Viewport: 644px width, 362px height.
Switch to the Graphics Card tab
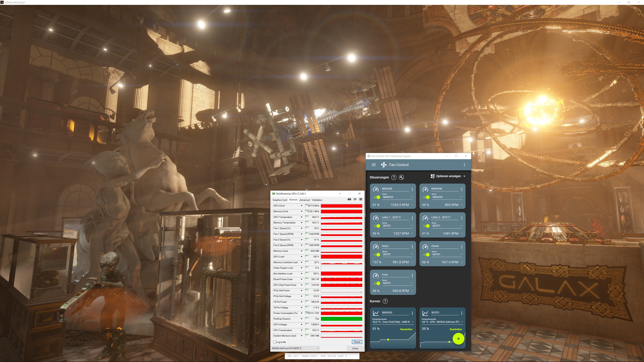coord(280,200)
